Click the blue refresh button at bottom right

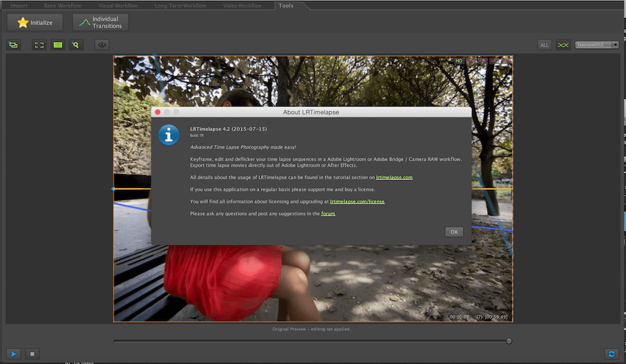coord(611,353)
